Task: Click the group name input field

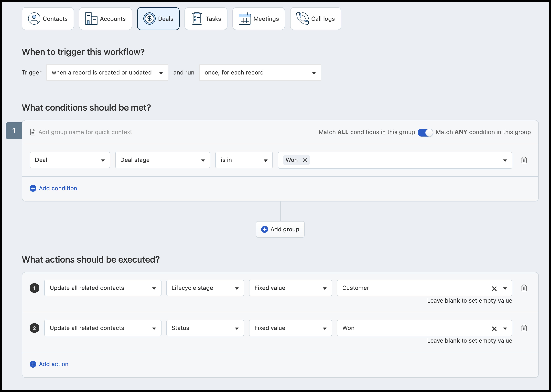Action: click(x=85, y=132)
